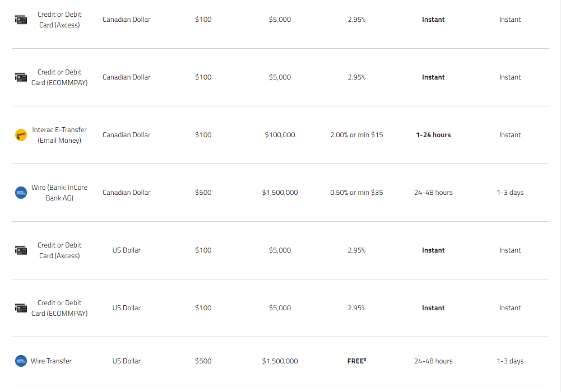Screen dimensions: 561x392
Task: Click the card icon for Canadian Dollar Axcess
Action: click(x=21, y=20)
